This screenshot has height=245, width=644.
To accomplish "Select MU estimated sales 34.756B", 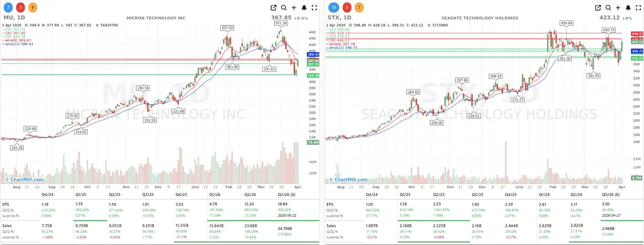I will [x=284, y=228].
